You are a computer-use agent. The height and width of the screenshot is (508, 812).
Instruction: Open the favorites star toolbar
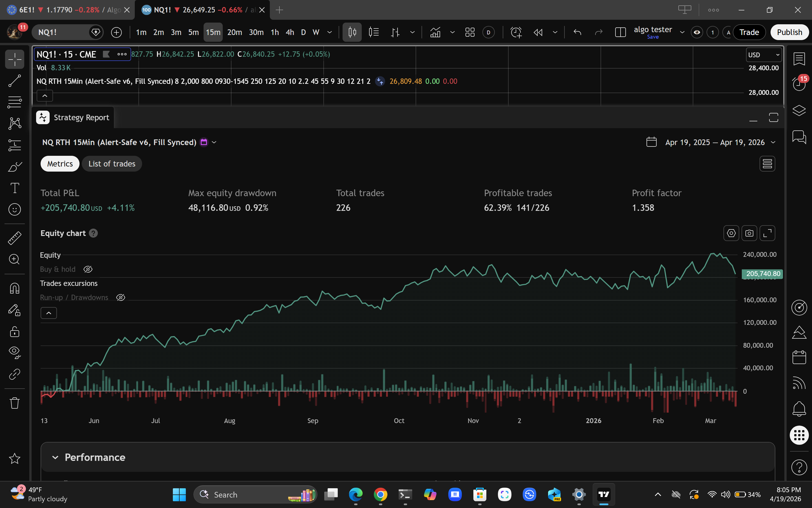click(x=14, y=458)
